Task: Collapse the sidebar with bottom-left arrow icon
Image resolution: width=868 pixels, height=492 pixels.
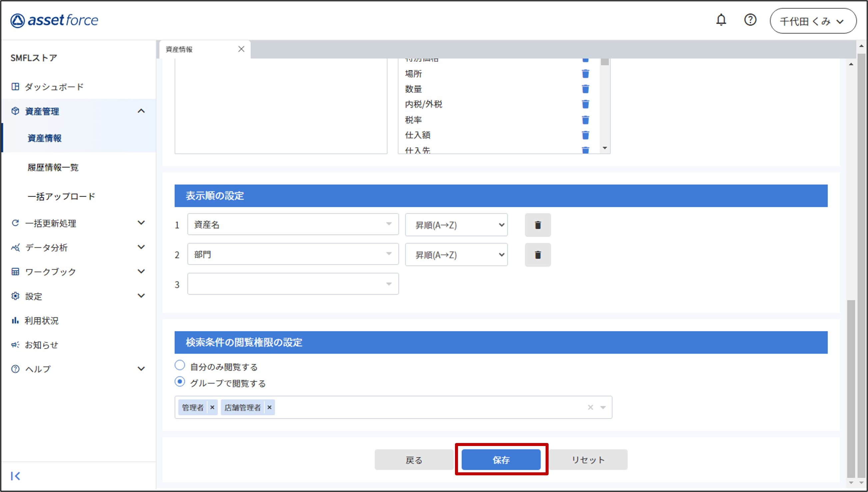Action: coord(16,476)
